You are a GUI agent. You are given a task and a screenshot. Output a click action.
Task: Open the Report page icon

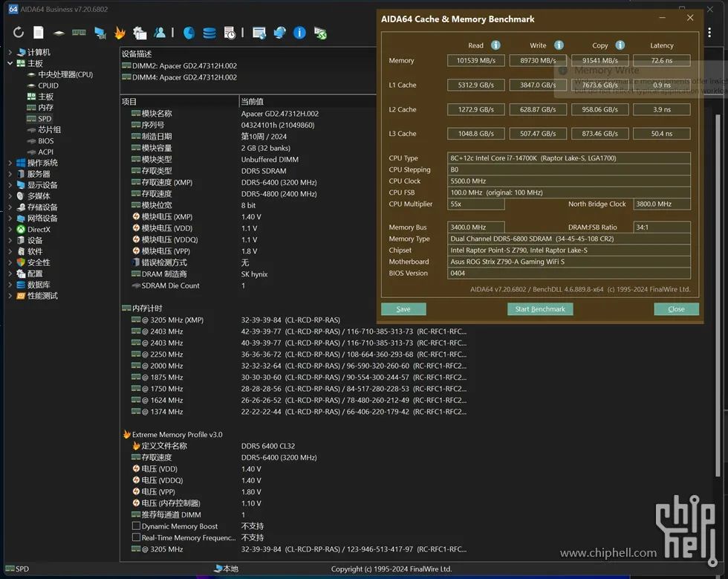pyautogui.click(x=39, y=33)
